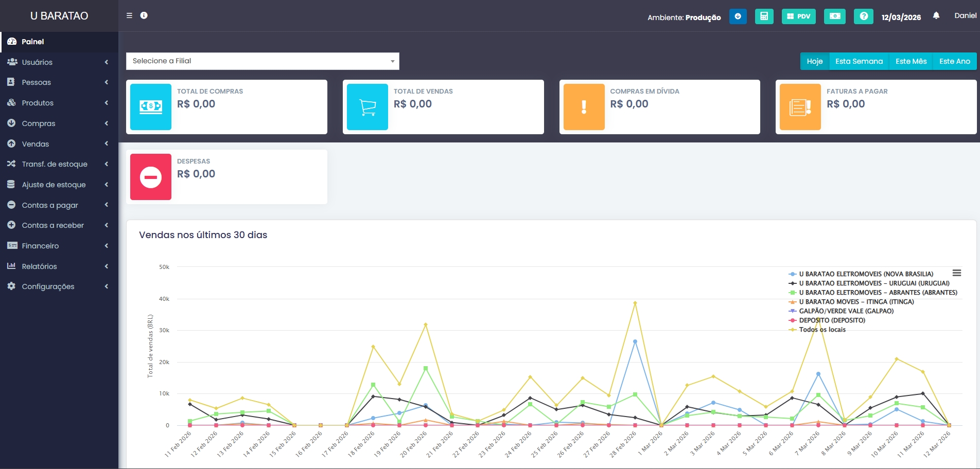Click the money bill icon button in the header
The height and width of the screenshot is (469, 980).
pyautogui.click(x=834, y=16)
